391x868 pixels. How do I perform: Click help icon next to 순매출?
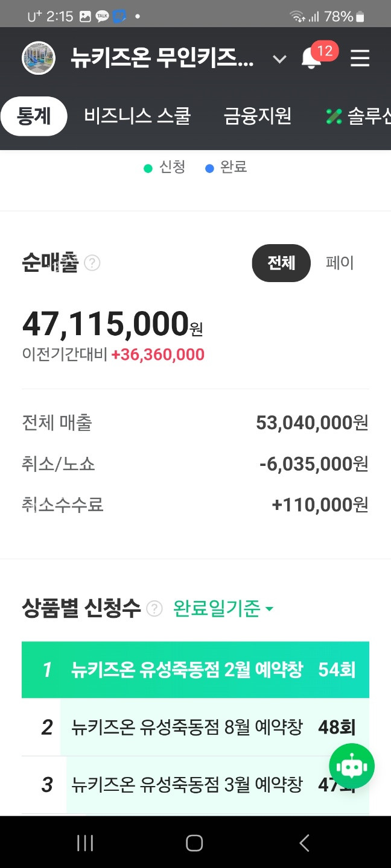click(x=92, y=263)
